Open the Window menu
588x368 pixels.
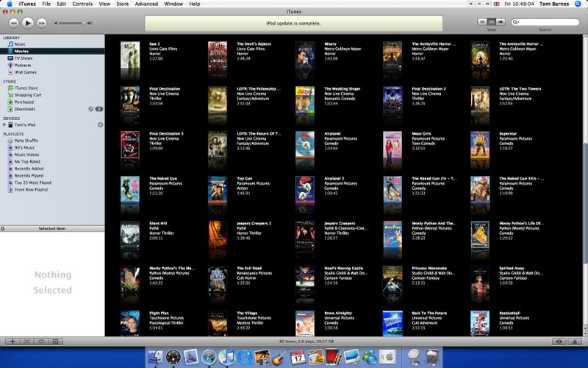tap(173, 4)
